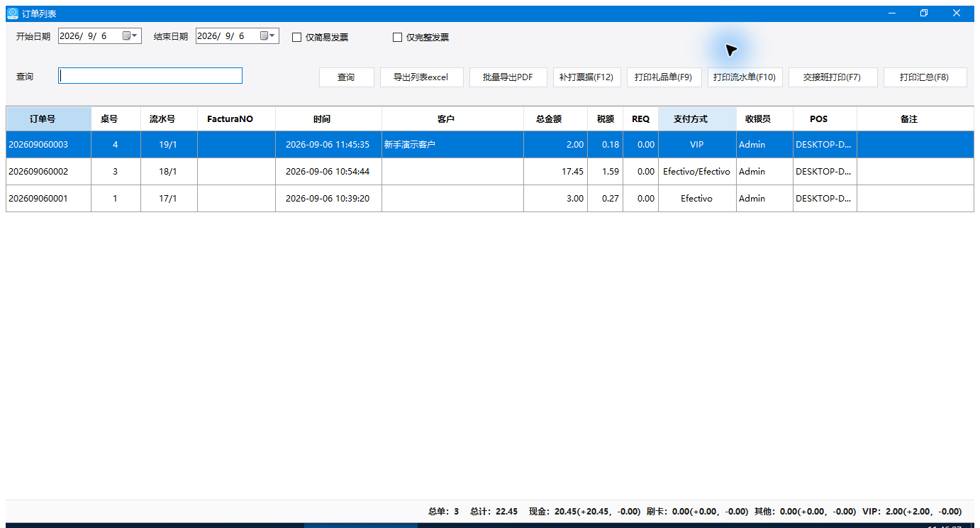Click the 17.45 total amount cell
This screenshot has width=980, height=528.
[x=556, y=172]
